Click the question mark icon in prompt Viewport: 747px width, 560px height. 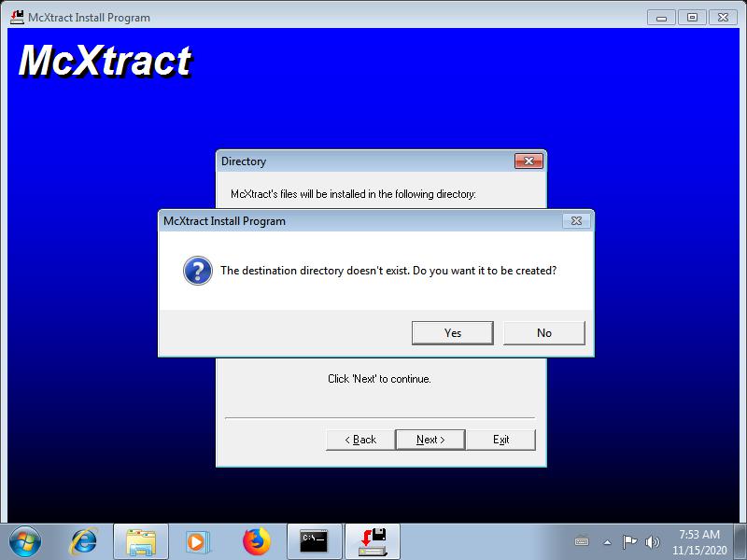click(x=198, y=271)
